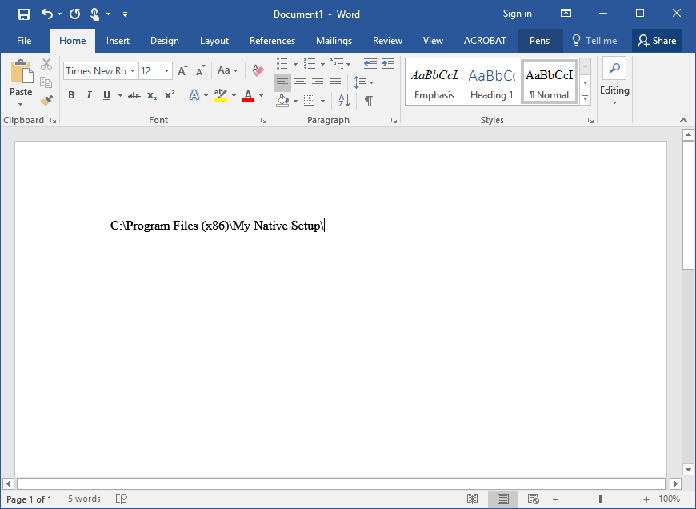Redo the repeat typing action

click(75, 14)
